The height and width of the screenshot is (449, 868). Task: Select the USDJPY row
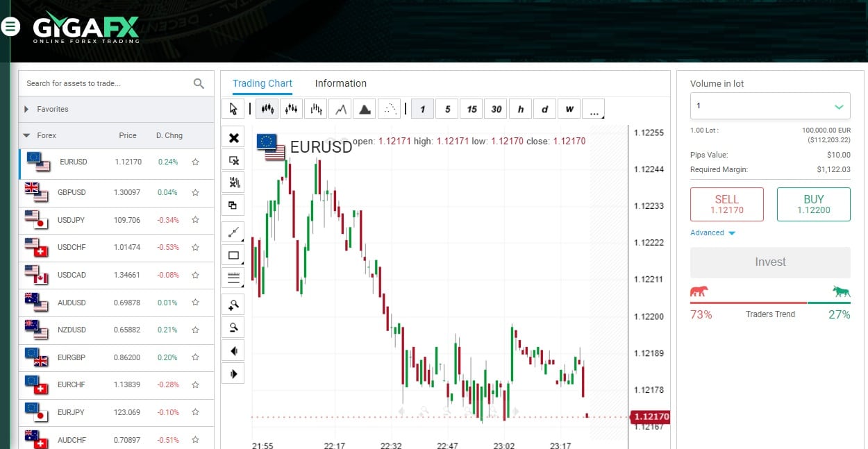117,220
